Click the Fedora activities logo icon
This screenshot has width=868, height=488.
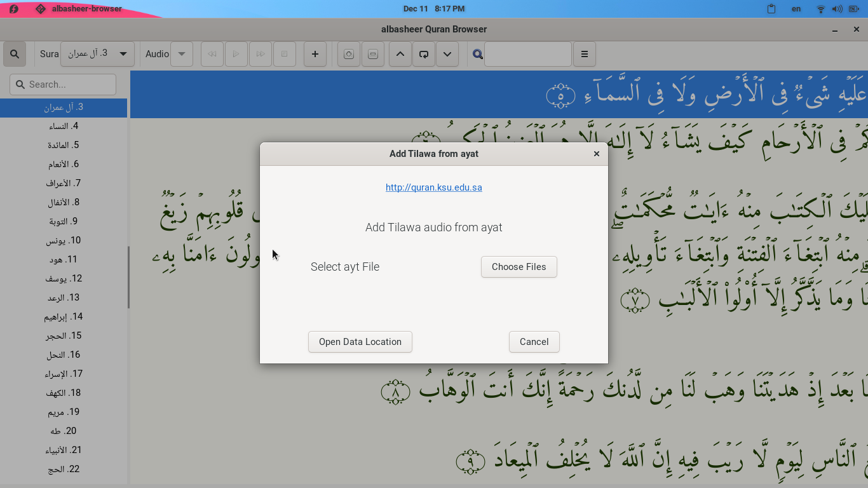point(13,9)
